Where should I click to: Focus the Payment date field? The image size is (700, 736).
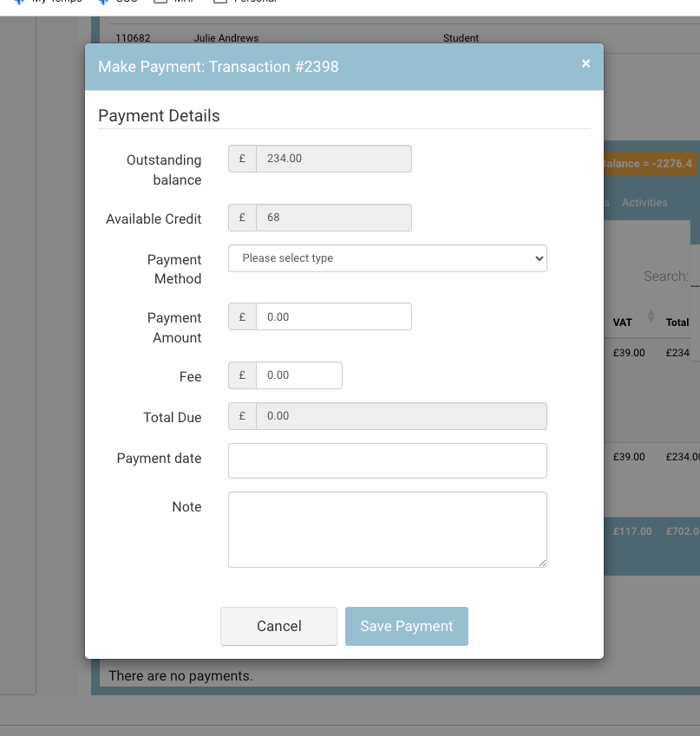pos(387,460)
